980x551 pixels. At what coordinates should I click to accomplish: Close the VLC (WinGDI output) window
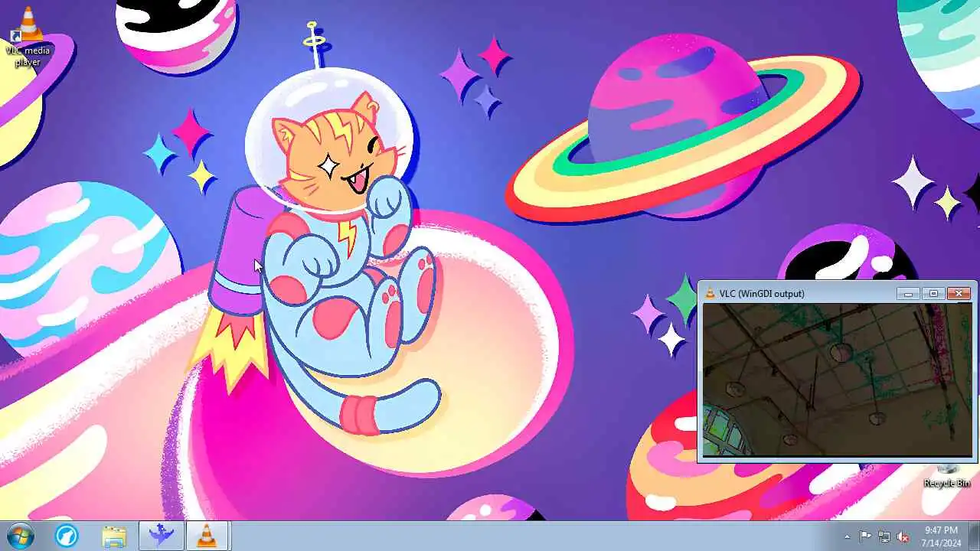959,293
